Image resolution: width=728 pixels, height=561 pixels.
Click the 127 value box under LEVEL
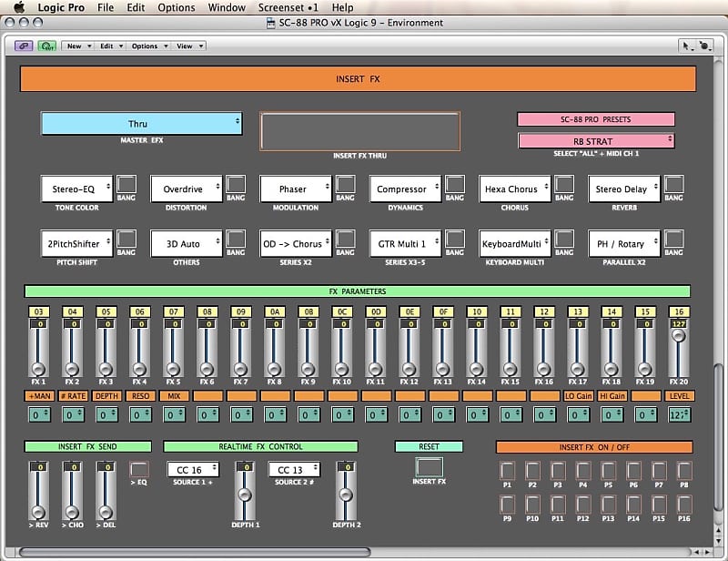[x=679, y=414]
